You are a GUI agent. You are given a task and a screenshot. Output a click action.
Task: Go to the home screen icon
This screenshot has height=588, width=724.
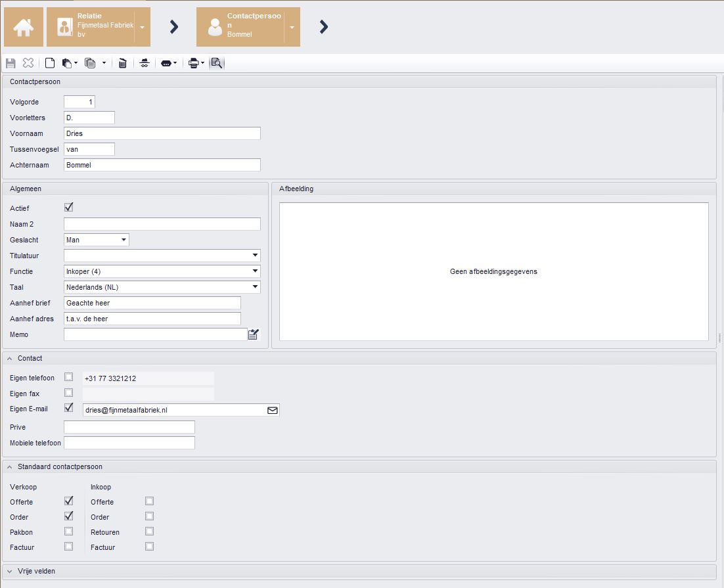pos(24,27)
